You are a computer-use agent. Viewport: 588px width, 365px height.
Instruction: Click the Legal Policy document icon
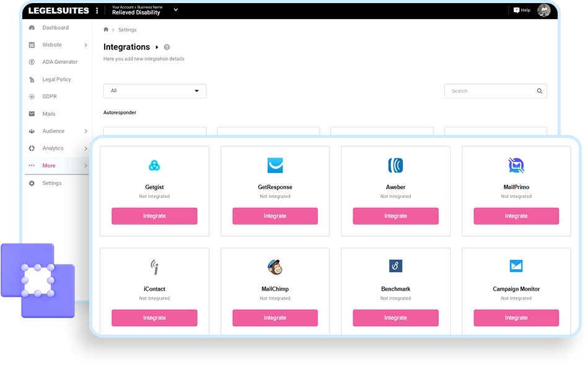tap(32, 79)
